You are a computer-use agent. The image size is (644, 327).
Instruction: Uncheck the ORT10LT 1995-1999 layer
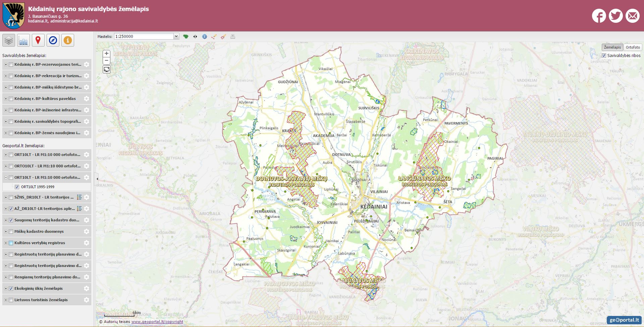coord(17,187)
